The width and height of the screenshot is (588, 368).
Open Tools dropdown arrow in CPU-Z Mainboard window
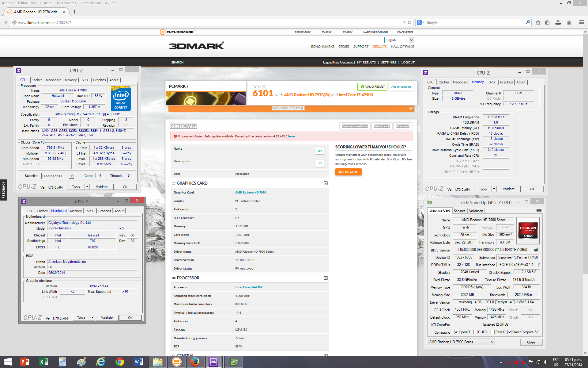click(x=92, y=318)
